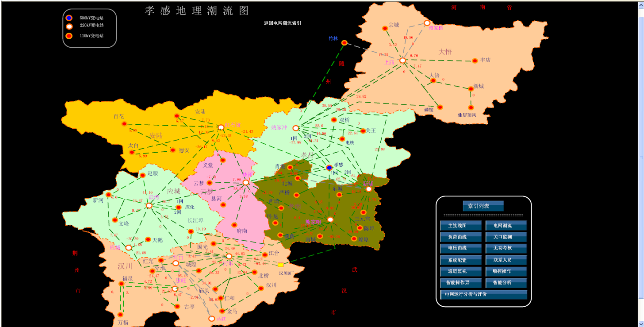Open the 汉川B厂 power plant icon

pos(281,265)
